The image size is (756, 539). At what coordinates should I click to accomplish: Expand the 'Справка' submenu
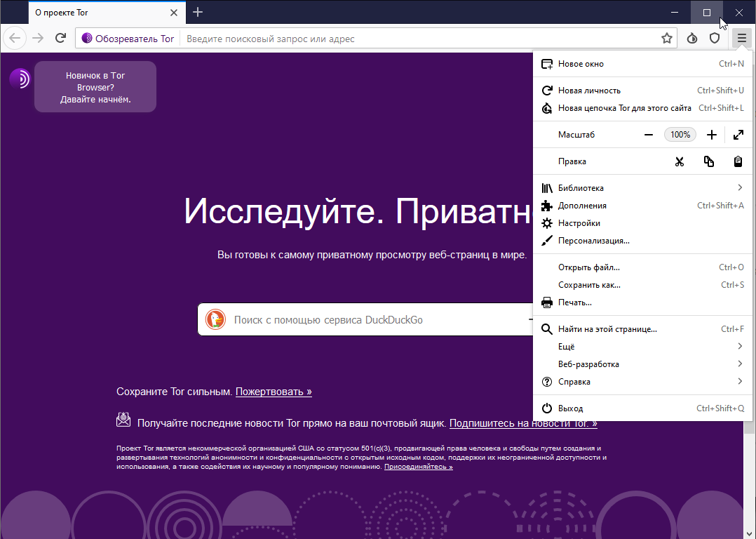point(642,382)
